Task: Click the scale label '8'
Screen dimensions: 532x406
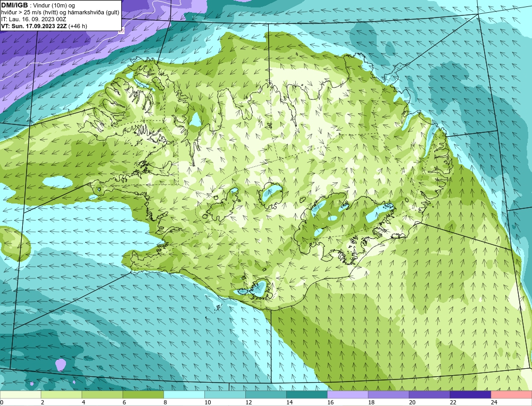Action: (x=165, y=402)
